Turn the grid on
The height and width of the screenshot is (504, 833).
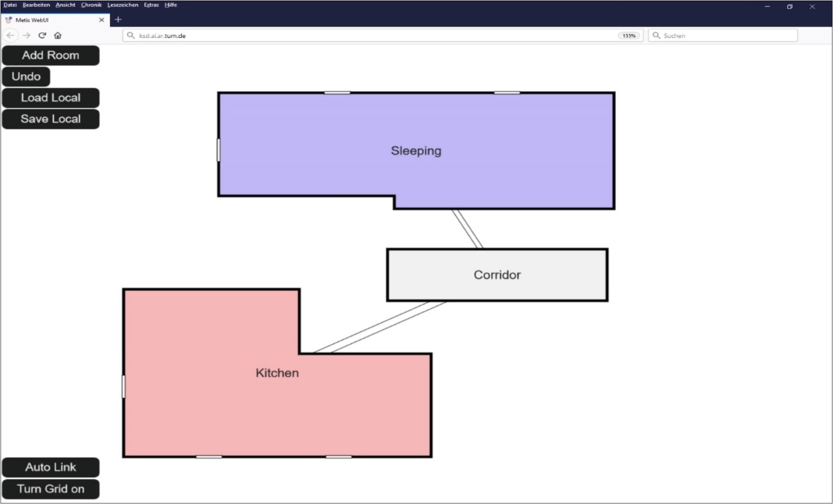50,489
